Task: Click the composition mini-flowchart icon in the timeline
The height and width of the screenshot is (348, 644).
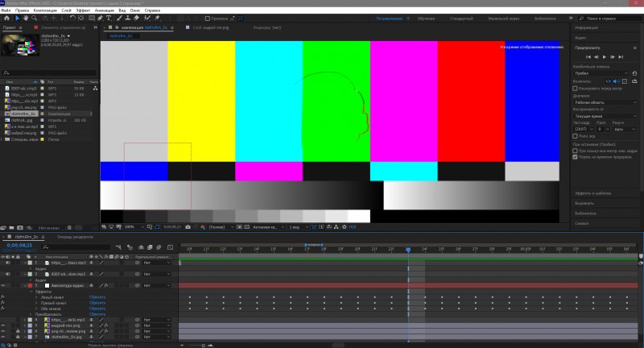Action: click(118, 247)
